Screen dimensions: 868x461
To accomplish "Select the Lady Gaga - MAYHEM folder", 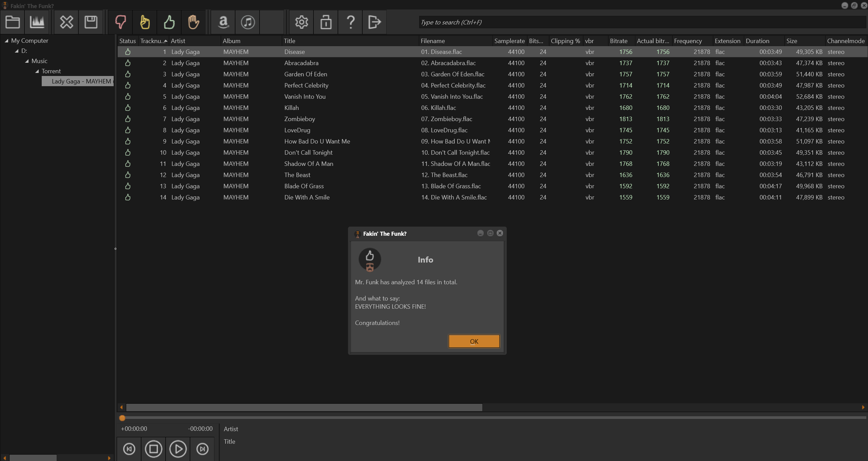I will click(81, 81).
